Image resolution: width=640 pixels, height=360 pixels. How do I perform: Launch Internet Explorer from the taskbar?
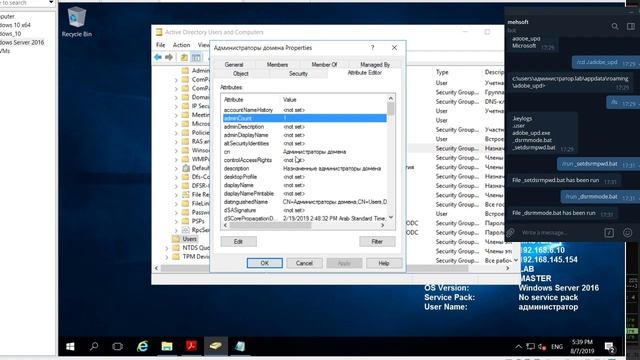142,347
